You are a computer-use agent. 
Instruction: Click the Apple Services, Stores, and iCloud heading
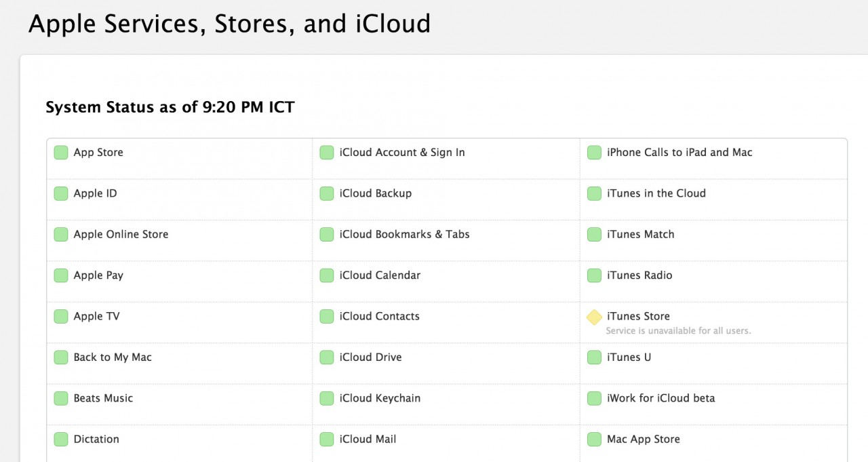pos(229,23)
